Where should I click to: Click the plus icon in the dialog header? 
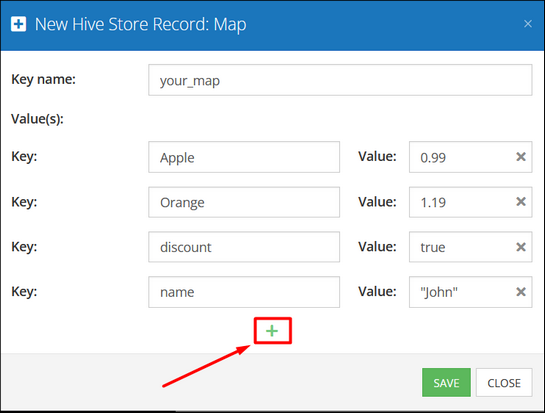click(x=18, y=24)
